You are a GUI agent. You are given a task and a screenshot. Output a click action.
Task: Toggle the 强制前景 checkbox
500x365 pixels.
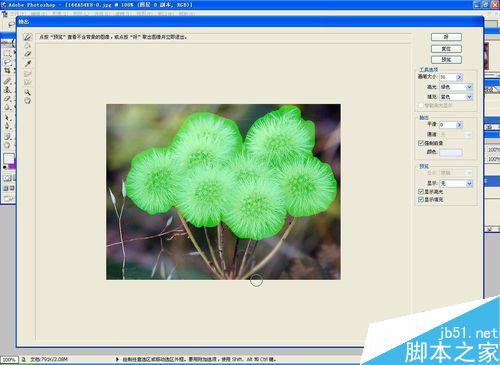(421, 143)
